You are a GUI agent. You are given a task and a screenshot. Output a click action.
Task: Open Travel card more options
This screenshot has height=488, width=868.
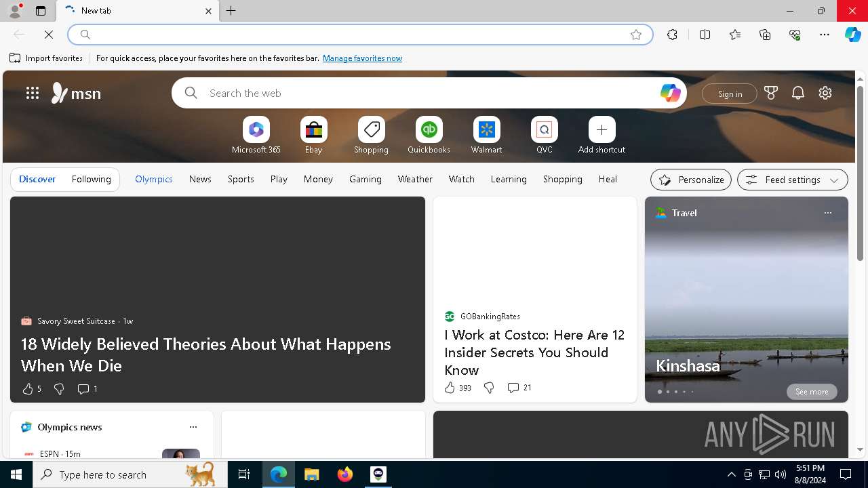coord(827,213)
